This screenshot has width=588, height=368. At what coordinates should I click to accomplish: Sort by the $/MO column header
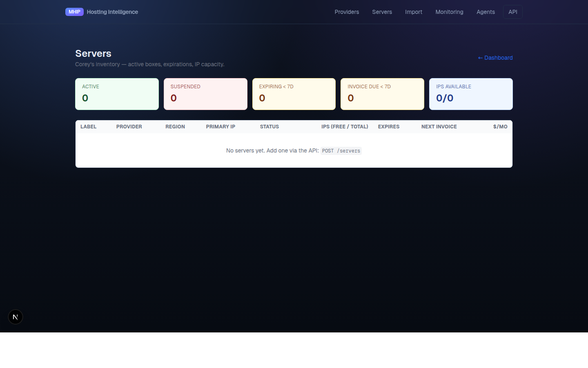500,127
